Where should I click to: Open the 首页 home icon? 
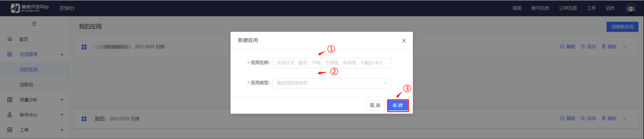[10, 39]
